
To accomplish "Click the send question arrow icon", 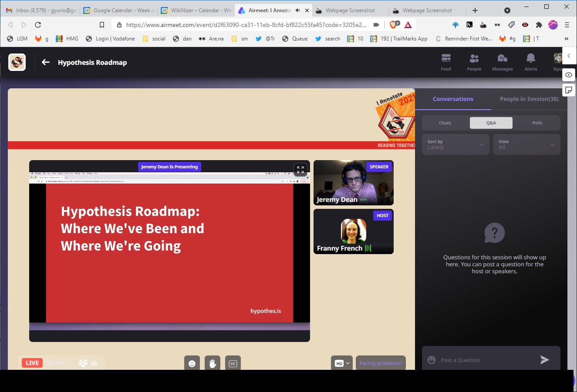I will [x=544, y=360].
